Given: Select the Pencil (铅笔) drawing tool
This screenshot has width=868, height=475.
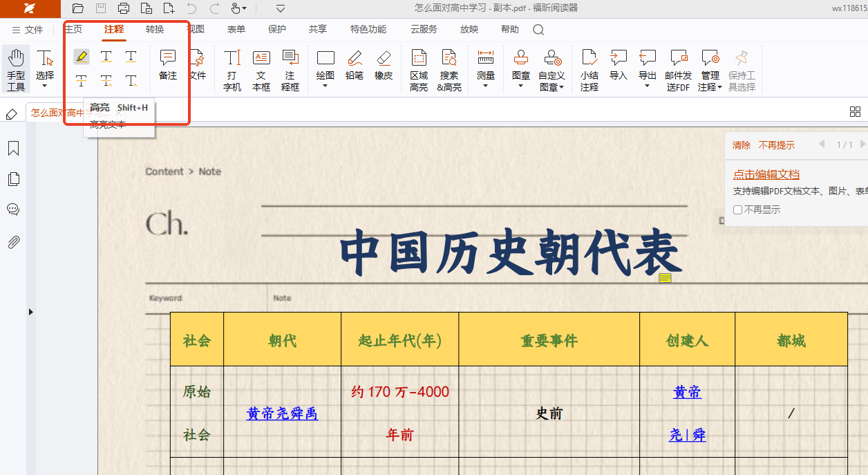Looking at the screenshot, I should pos(355,66).
